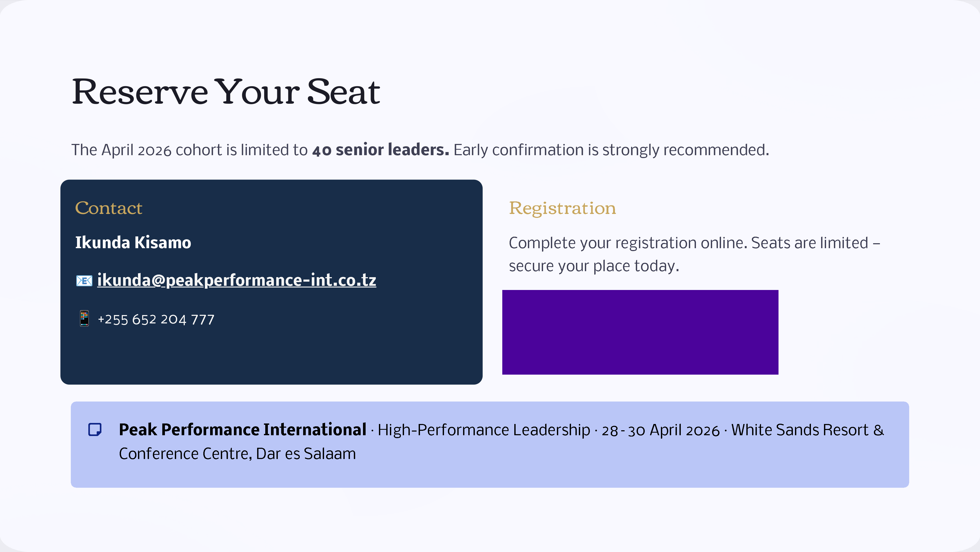The image size is (980, 552).
Task: Click the gold "Contact" heading
Action: point(109,208)
